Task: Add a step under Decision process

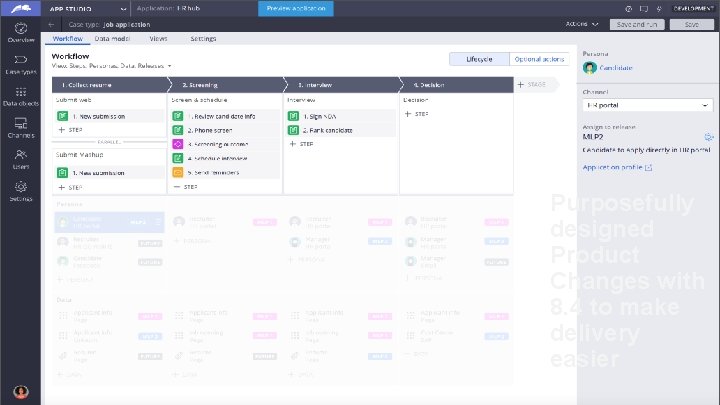Action: point(416,114)
